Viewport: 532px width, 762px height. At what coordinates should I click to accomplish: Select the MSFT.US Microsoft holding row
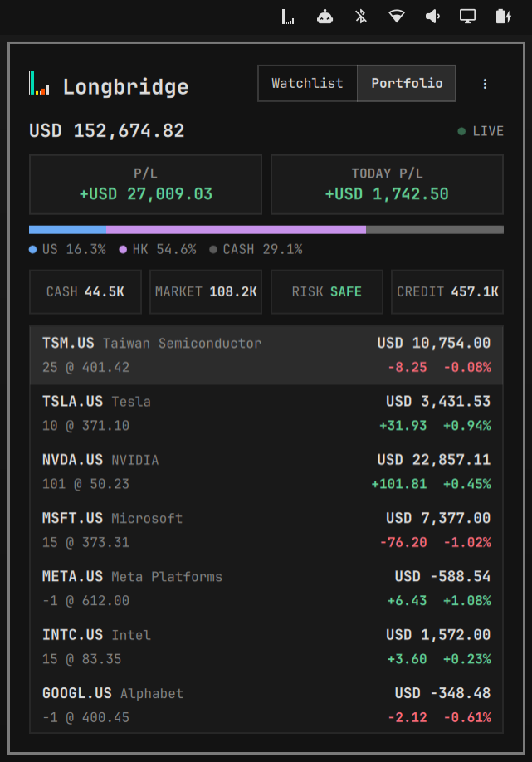(266, 530)
